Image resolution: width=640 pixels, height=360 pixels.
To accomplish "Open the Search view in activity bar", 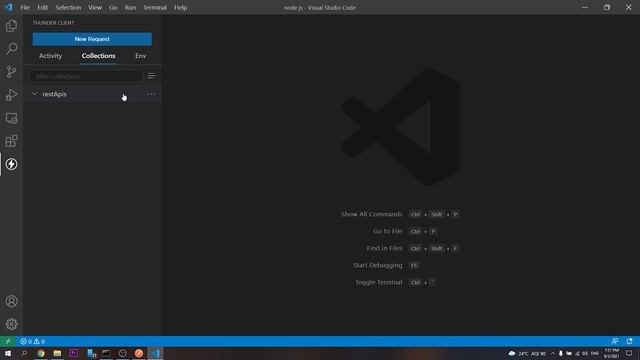I will [x=11, y=49].
